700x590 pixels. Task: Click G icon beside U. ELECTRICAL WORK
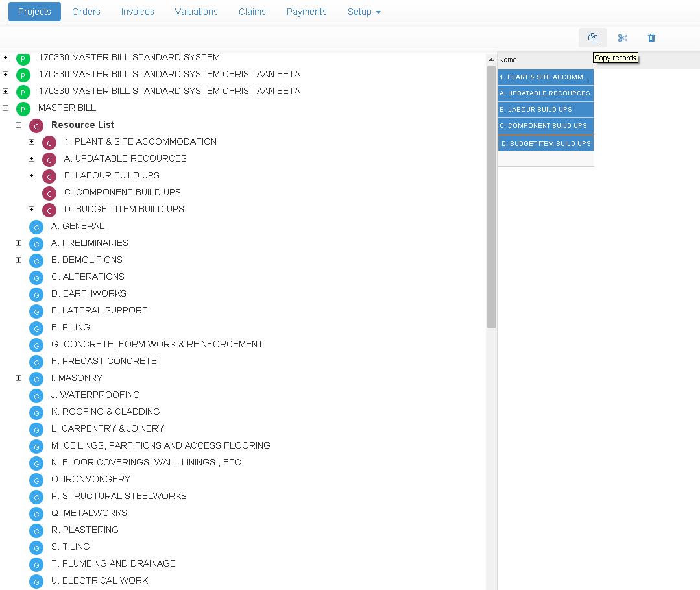coord(36,582)
